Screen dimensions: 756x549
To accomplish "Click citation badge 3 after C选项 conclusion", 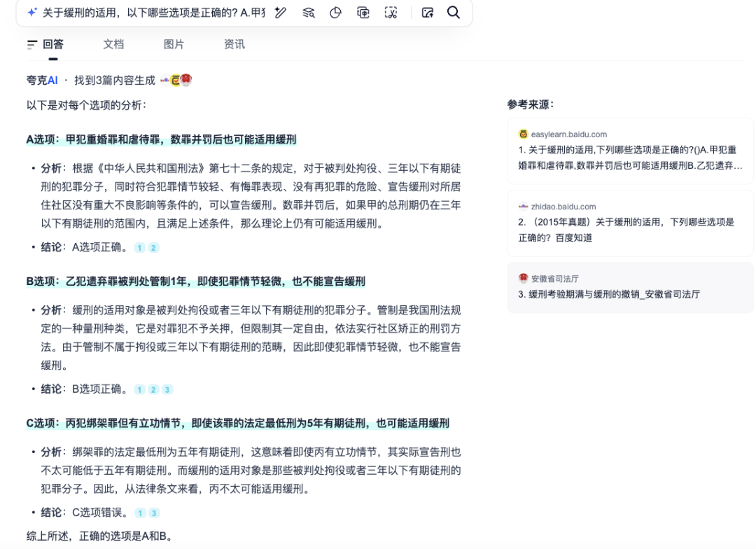I will point(153,512).
